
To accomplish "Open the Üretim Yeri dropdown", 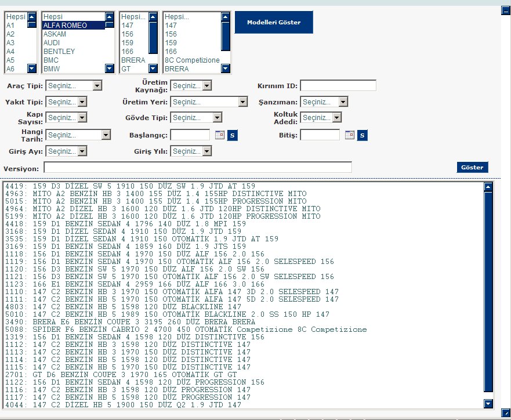I will (x=209, y=102).
